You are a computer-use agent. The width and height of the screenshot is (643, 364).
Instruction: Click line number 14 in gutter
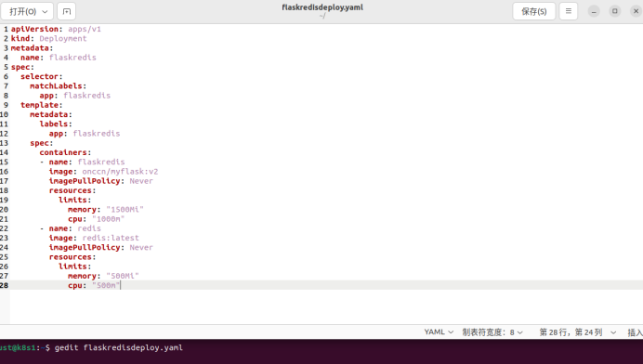4,152
